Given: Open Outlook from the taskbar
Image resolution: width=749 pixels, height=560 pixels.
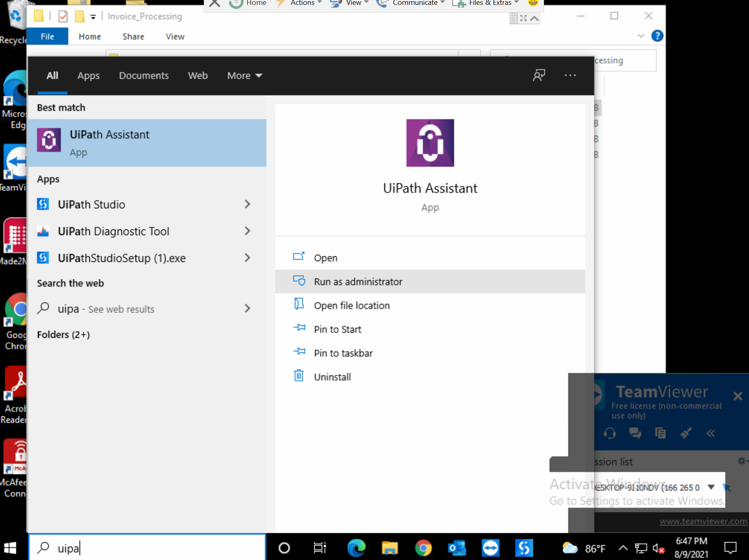Looking at the screenshot, I should pos(456,548).
